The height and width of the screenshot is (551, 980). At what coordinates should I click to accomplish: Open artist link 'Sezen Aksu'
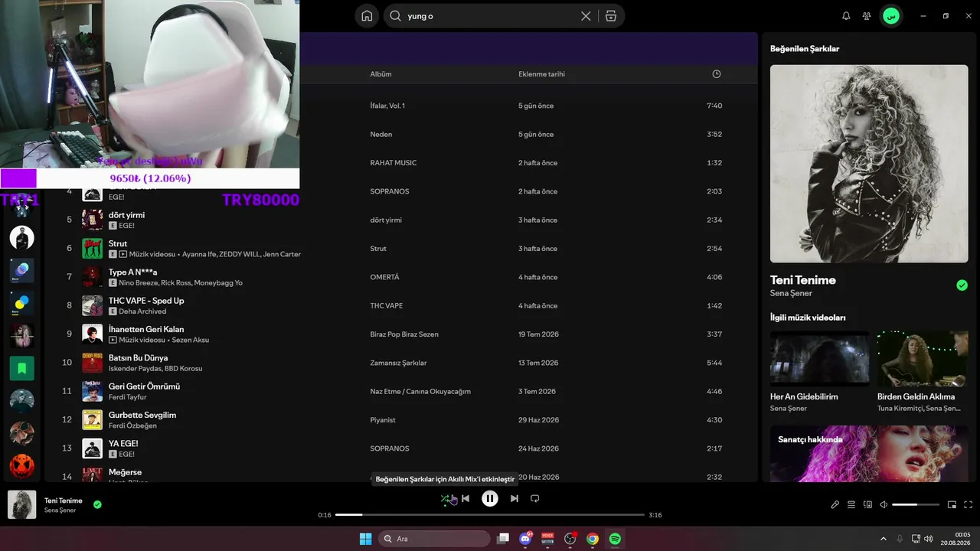click(190, 340)
